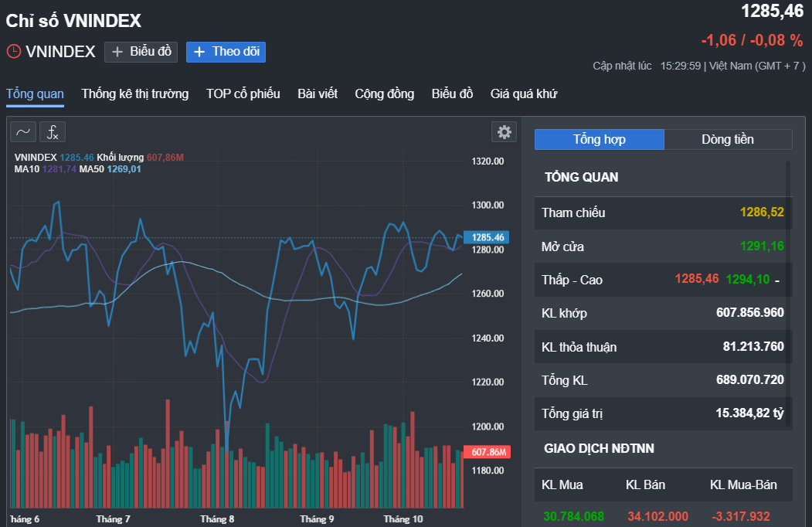Select the Tổng quan tab
The height and width of the screenshot is (527, 812).
[x=35, y=94]
